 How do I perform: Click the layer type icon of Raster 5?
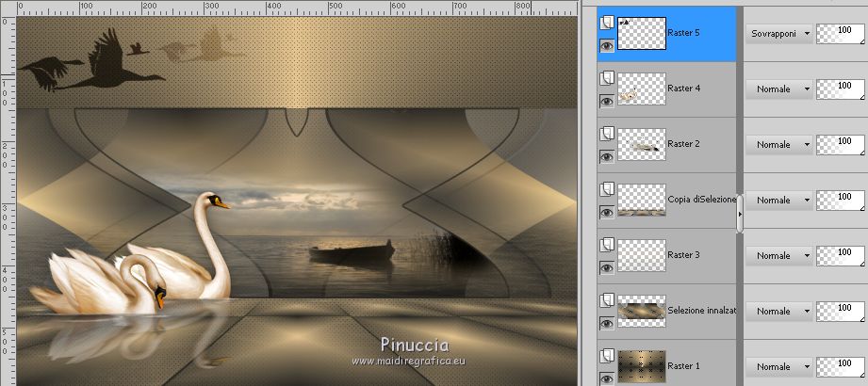click(607, 24)
